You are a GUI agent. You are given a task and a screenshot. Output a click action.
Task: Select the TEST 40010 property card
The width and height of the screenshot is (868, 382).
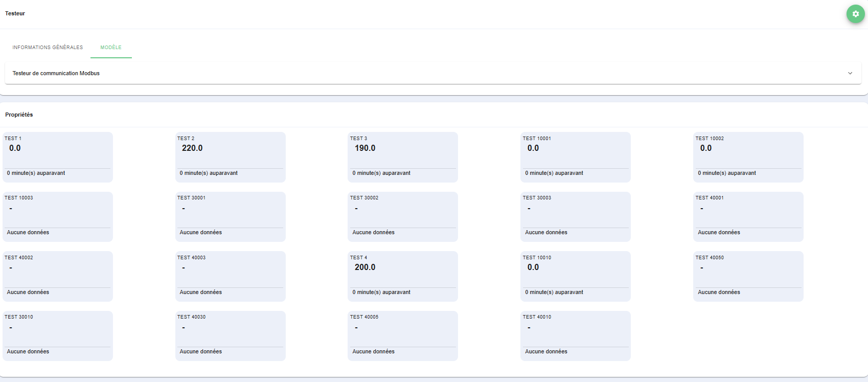tap(575, 335)
